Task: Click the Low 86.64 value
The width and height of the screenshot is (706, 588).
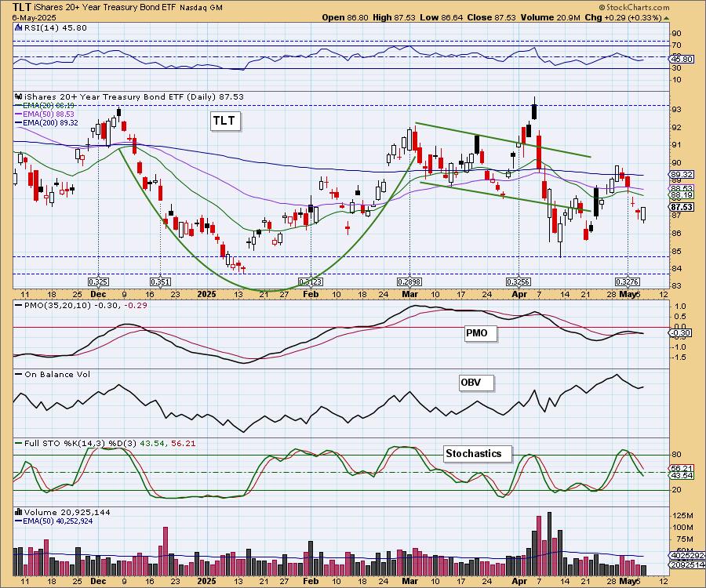Action: pyautogui.click(x=440, y=17)
